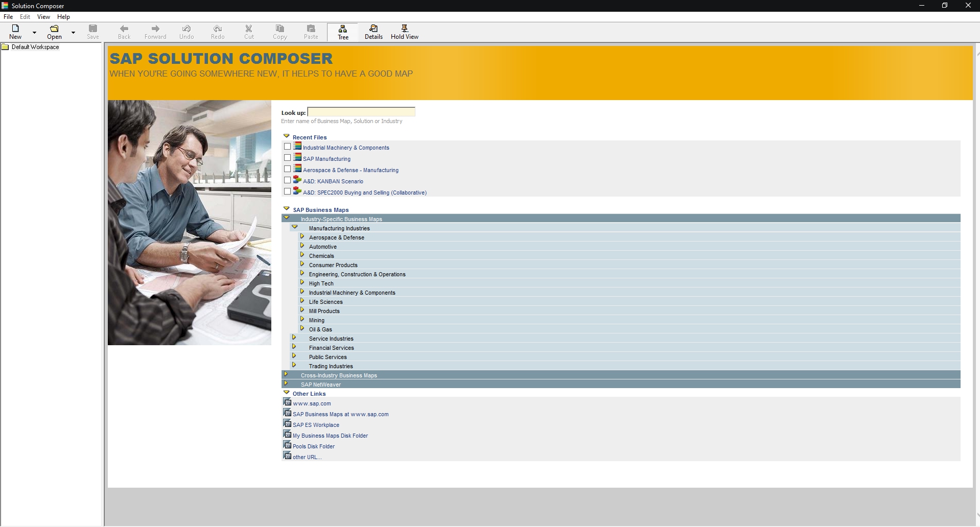
Task: Click the www.sap.com link icon
Action: coord(287,402)
